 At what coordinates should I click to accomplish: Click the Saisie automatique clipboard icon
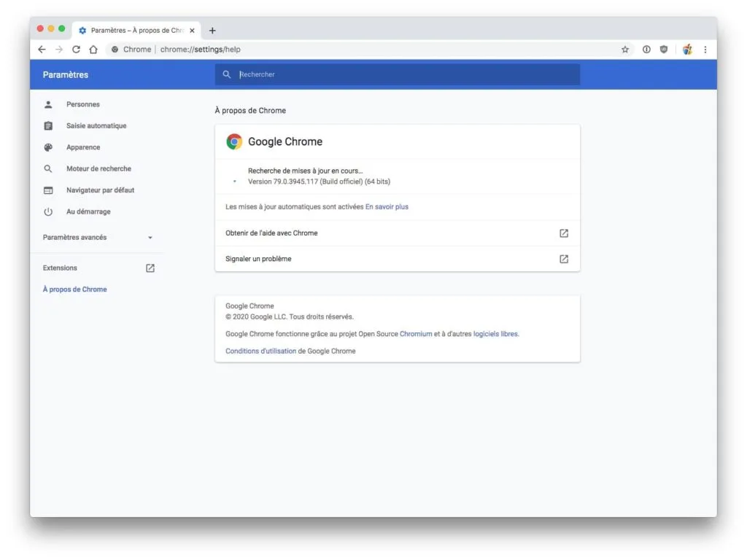48,125
